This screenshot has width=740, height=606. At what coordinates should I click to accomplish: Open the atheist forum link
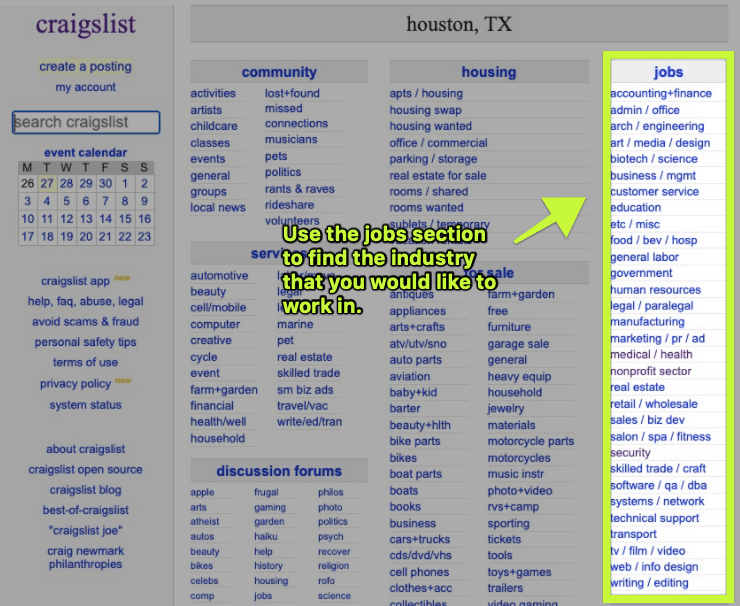[x=205, y=522]
